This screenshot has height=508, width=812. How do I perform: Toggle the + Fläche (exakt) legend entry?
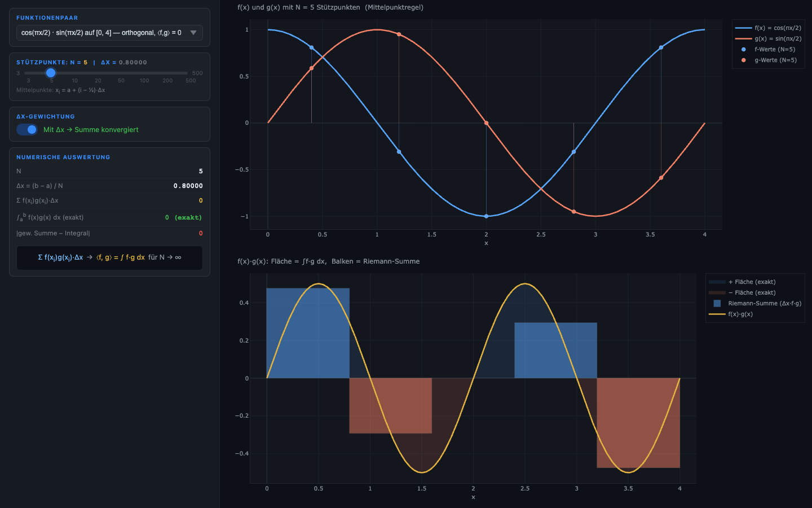(x=742, y=282)
